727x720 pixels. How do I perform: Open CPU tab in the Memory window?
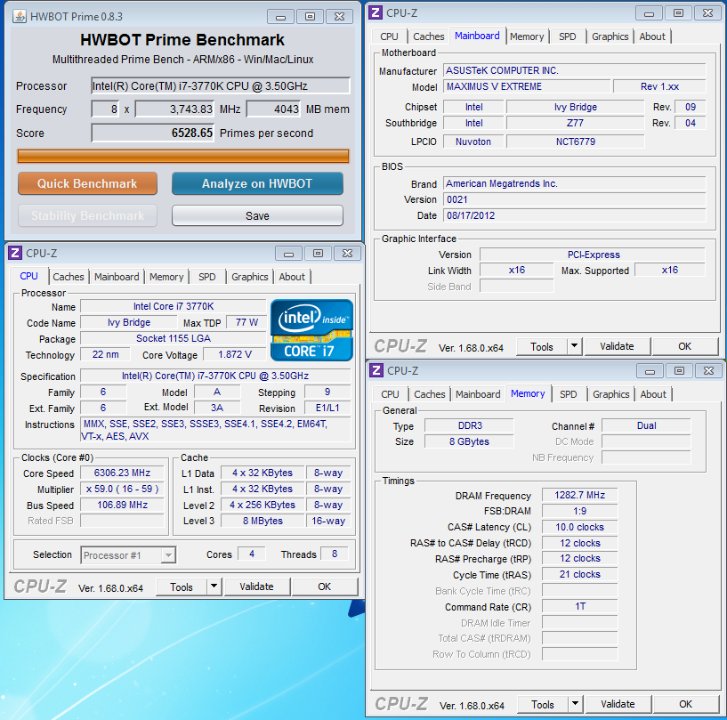tap(390, 395)
